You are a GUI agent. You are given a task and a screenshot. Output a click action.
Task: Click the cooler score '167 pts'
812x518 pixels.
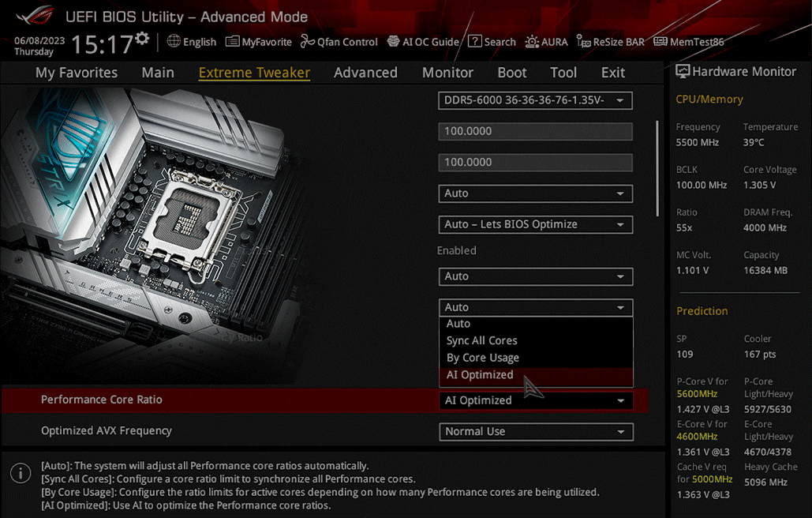click(x=760, y=355)
